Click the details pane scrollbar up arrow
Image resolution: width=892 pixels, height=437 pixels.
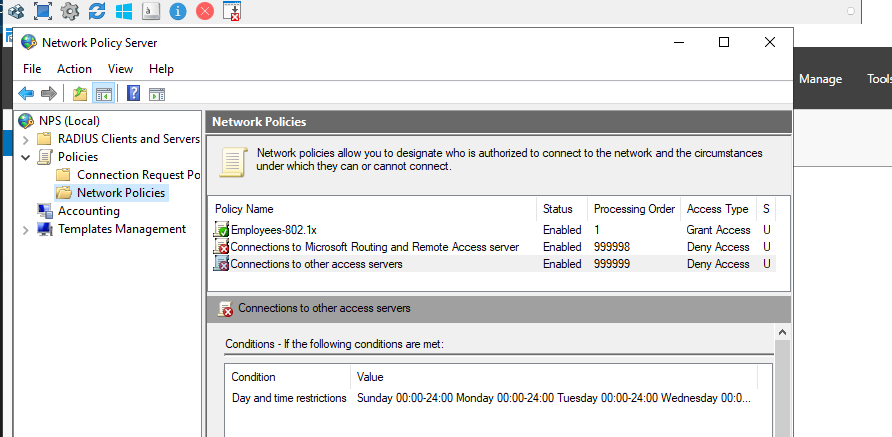click(783, 332)
